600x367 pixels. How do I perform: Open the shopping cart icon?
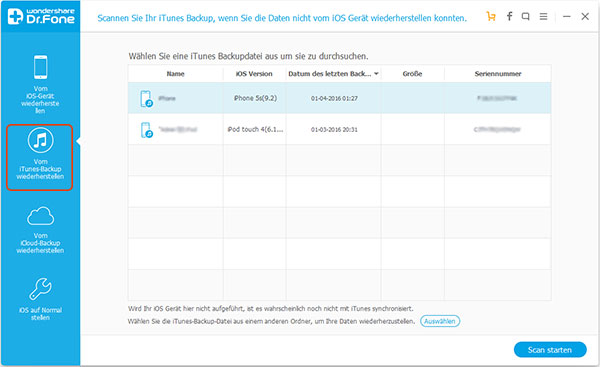(x=491, y=16)
